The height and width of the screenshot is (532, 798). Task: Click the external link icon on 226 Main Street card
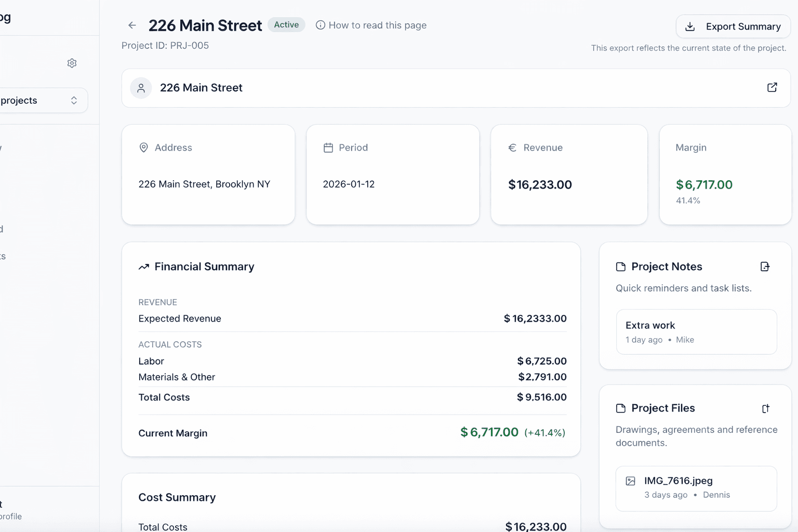coord(772,87)
